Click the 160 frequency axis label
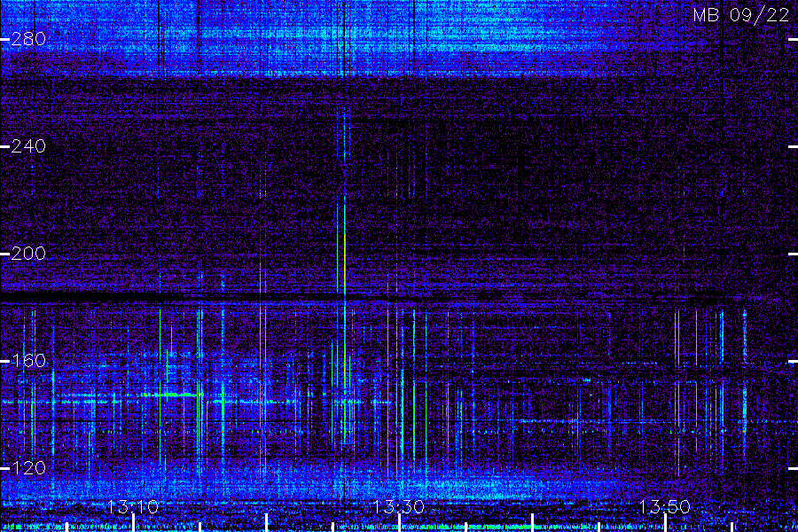Screen dimensions: 798x532 coord(28,361)
